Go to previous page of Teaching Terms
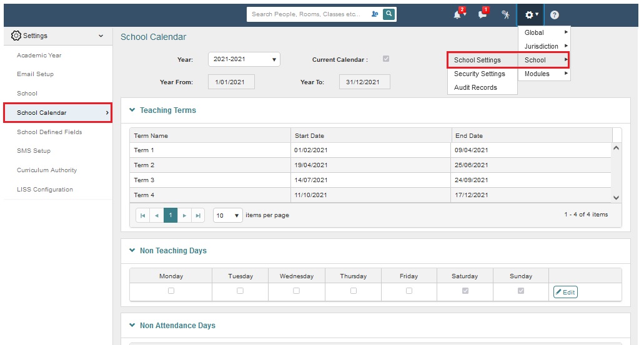 [157, 215]
